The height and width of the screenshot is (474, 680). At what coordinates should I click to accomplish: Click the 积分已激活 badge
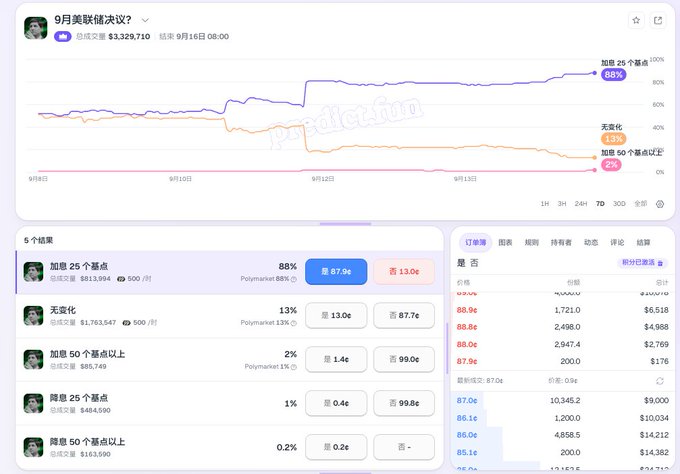point(642,263)
